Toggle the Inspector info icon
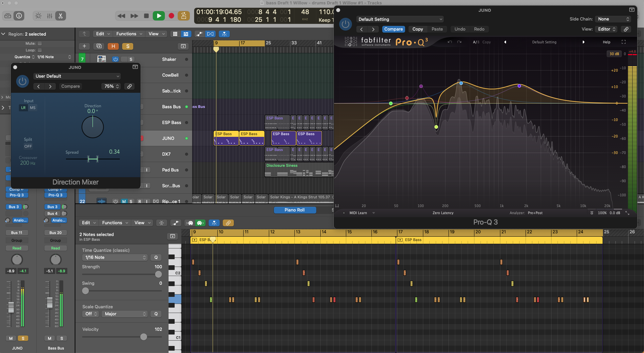The width and height of the screenshot is (644, 353). [x=19, y=16]
